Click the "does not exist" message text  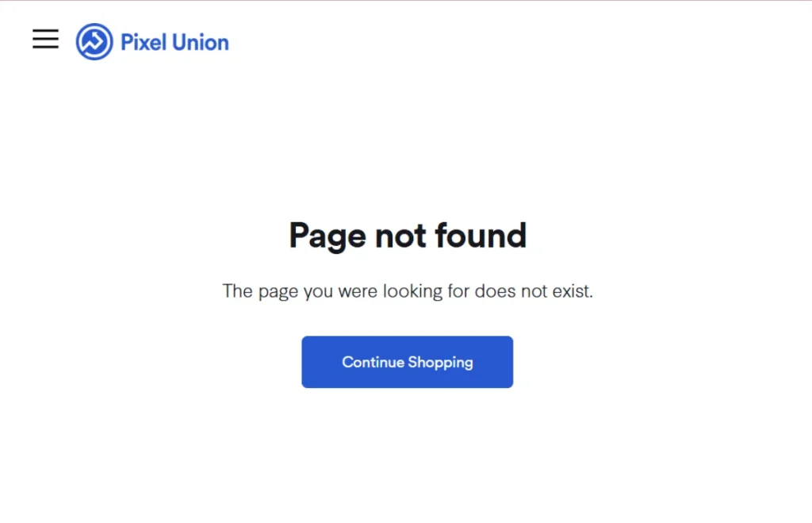(x=408, y=291)
